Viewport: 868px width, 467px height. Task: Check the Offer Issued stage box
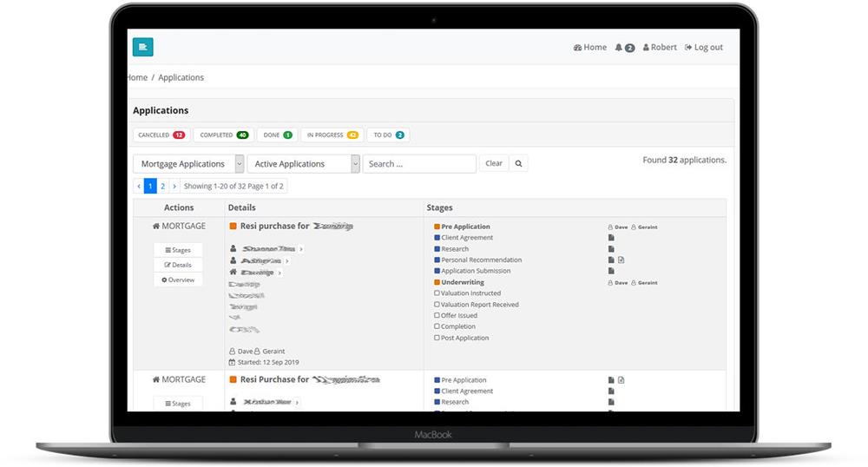click(x=437, y=316)
